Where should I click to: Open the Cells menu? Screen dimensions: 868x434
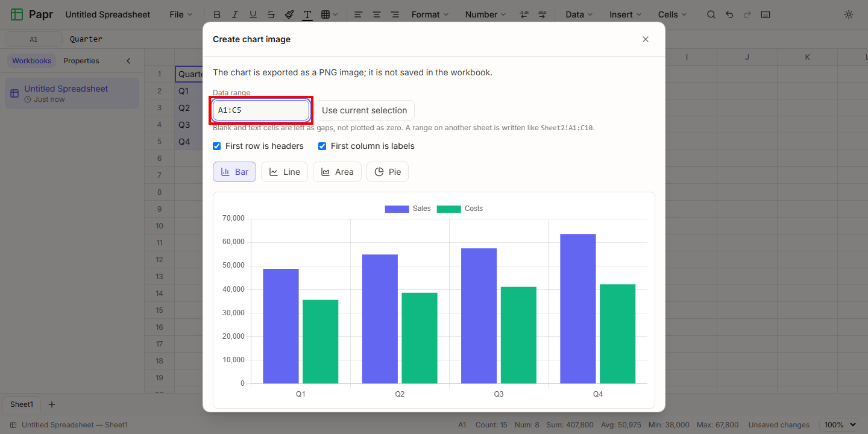coord(672,14)
